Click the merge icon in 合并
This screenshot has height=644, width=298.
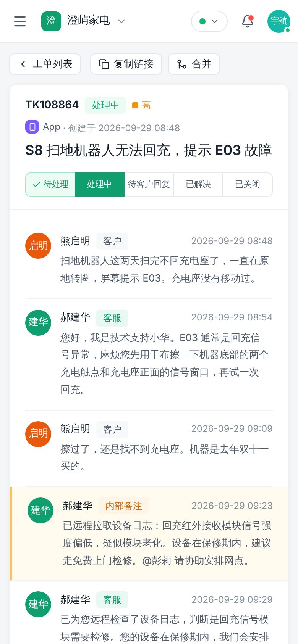(x=182, y=64)
